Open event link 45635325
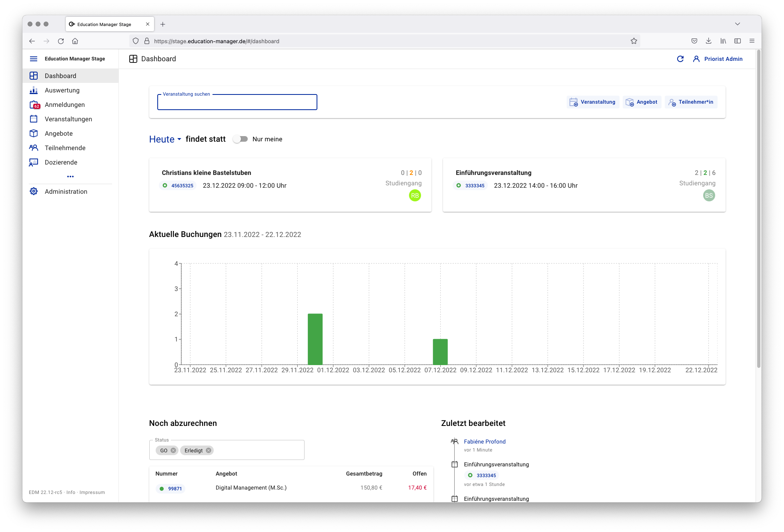 pos(182,185)
